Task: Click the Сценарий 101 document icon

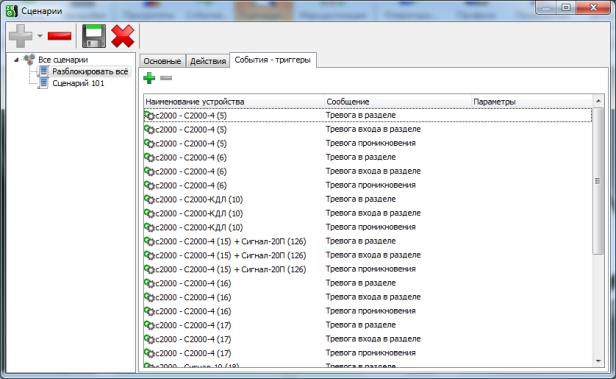Action: [x=44, y=83]
